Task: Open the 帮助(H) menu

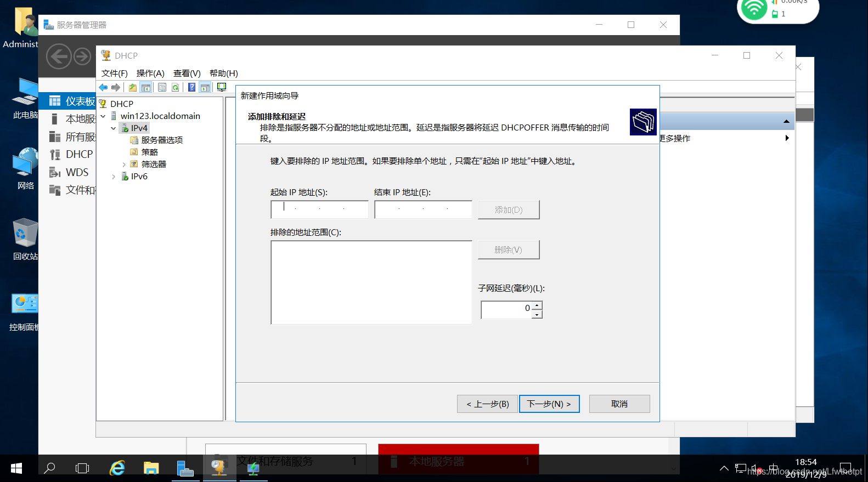Action: click(x=223, y=73)
